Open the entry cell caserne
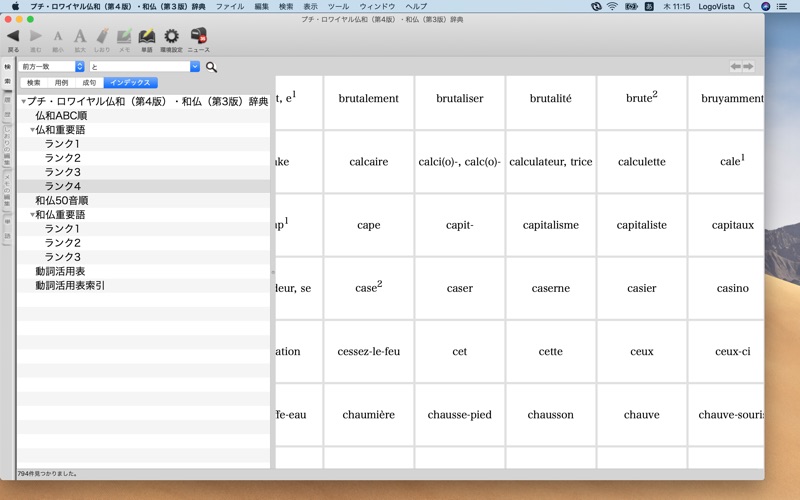The width and height of the screenshot is (800, 500). coord(551,288)
